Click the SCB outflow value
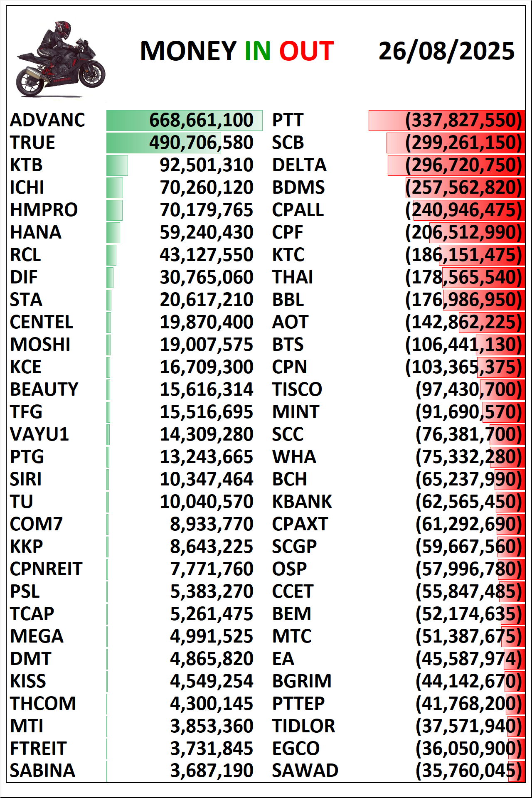Screen dimensions: 532x798 point(463,143)
